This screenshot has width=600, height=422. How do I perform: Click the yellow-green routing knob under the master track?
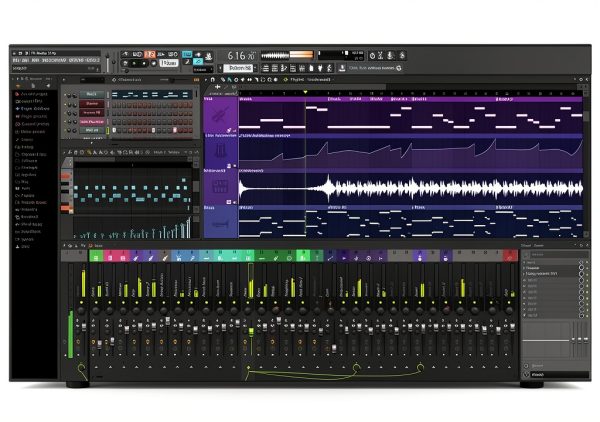pyautogui.click(x=81, y=369)
